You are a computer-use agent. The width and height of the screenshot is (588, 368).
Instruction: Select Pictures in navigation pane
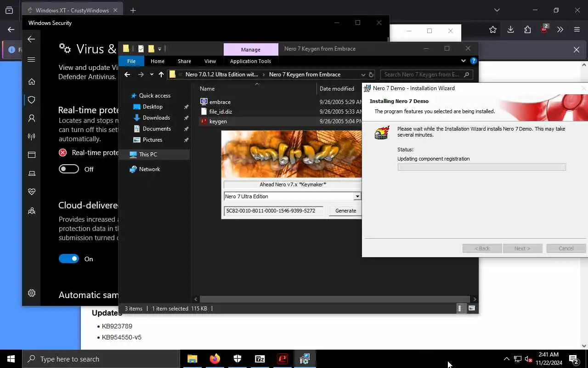152,140
